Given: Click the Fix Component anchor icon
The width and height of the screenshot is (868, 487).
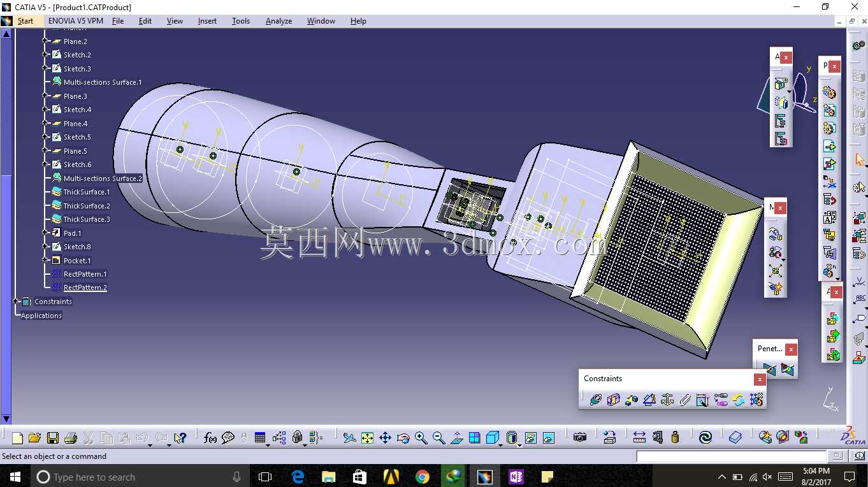Looking at the screenshot, I should pos(667,400).
